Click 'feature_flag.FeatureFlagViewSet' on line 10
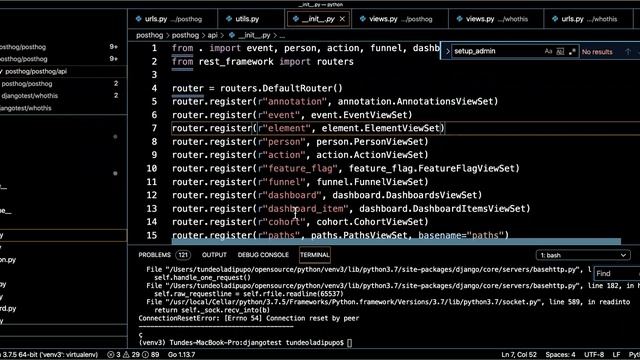 [x=431, y=168]
